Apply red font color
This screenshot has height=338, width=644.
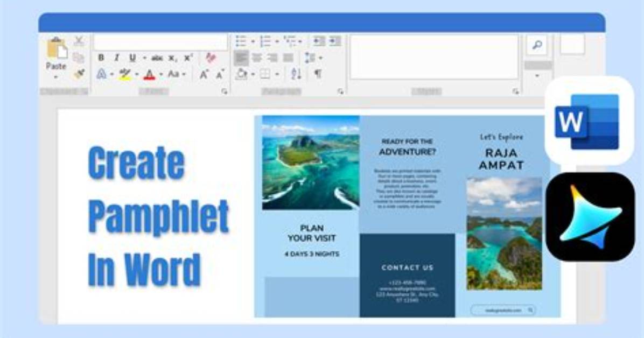click(150, 74)
